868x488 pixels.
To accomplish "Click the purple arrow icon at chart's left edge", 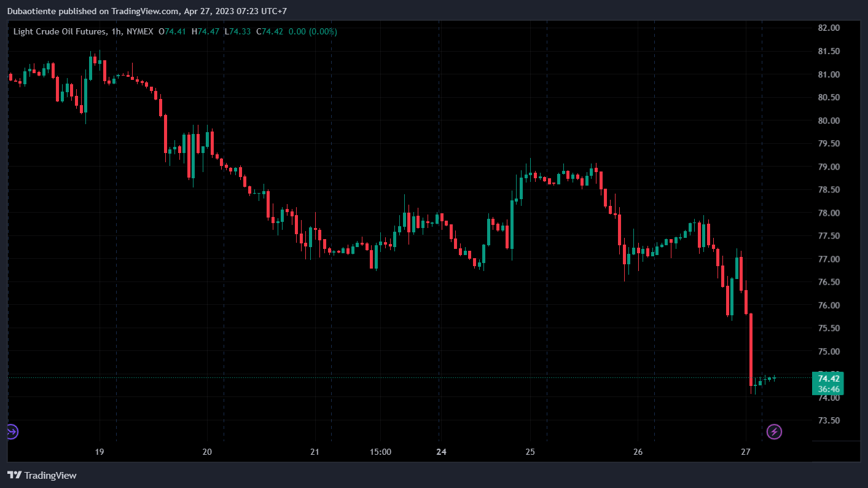I will [x=11, y=432].
